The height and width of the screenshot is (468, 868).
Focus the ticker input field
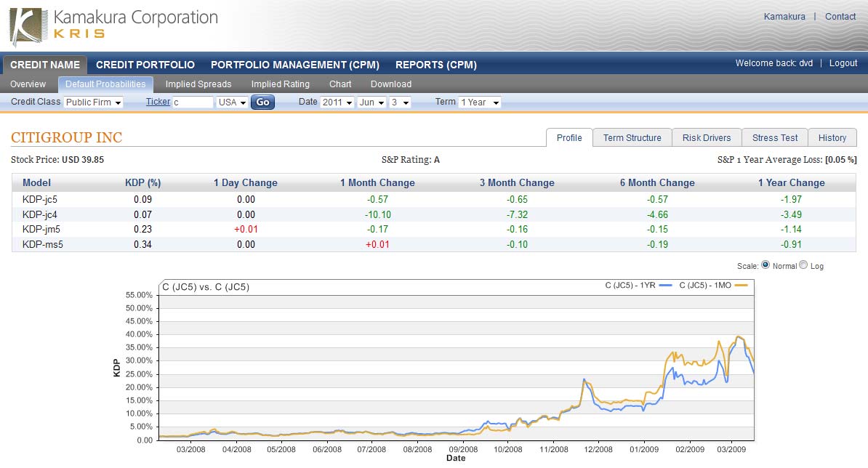tap(193, 102)
